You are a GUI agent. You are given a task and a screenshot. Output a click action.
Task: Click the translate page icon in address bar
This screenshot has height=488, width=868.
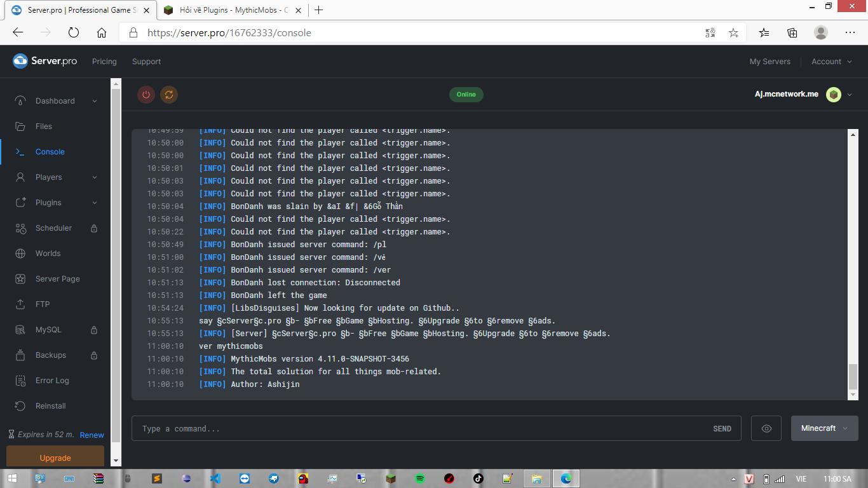[x=710, y=32]
